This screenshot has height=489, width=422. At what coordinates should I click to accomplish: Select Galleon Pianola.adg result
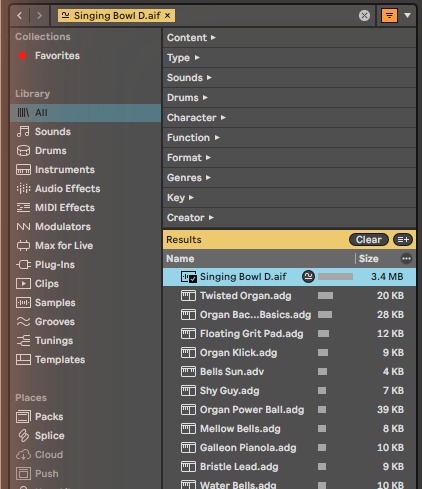[289, 448]
